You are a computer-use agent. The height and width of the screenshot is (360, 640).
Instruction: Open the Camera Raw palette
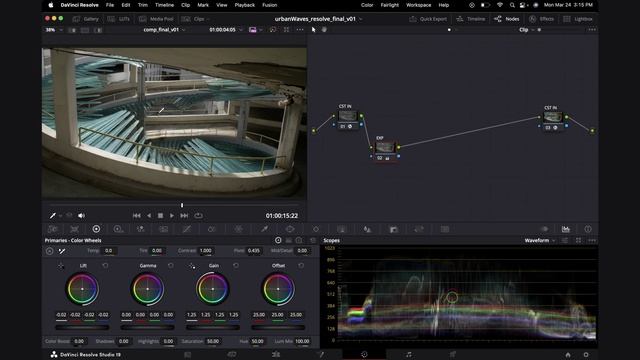pyautogui.click(x=53, y=229)
